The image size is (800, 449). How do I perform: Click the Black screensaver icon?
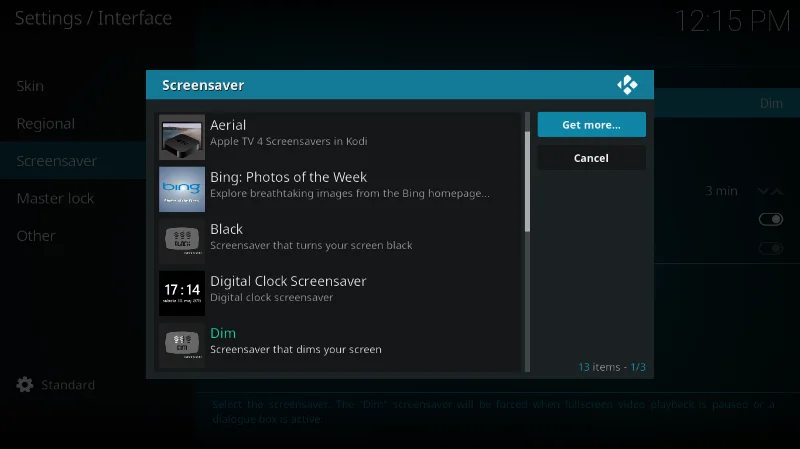[182, 241]
